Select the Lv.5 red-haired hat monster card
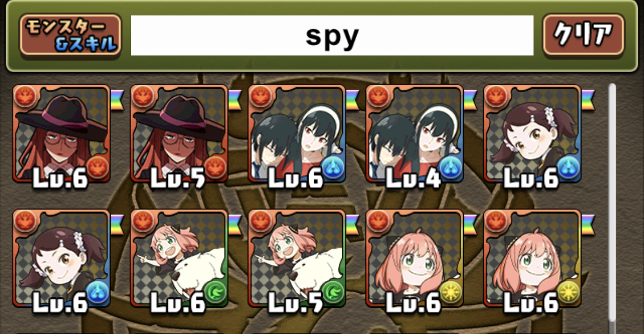Image resolution: width=644 pixels, height=334 pixels. (179, 134)
